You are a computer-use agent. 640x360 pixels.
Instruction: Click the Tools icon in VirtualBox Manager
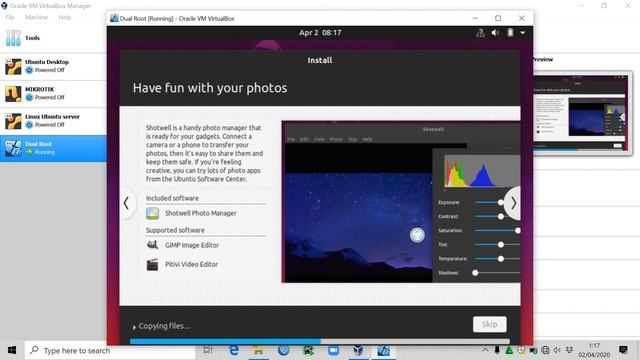(x=13, y=38)
